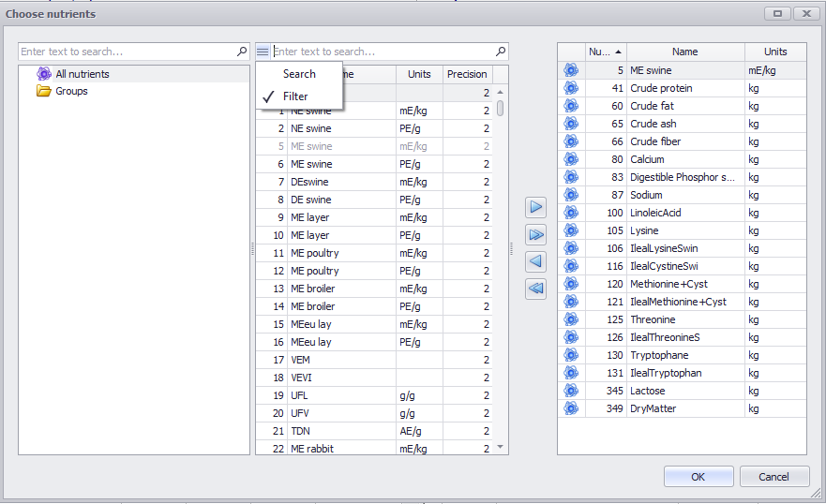Click nutrient icon in the IlealLysineSwin row
826x504 pixels.
(571, 248)
